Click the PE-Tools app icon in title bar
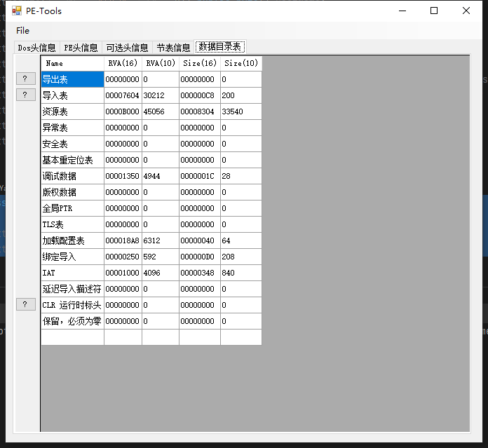This screenshot has width=488, height=448. (x=17, y=11)
